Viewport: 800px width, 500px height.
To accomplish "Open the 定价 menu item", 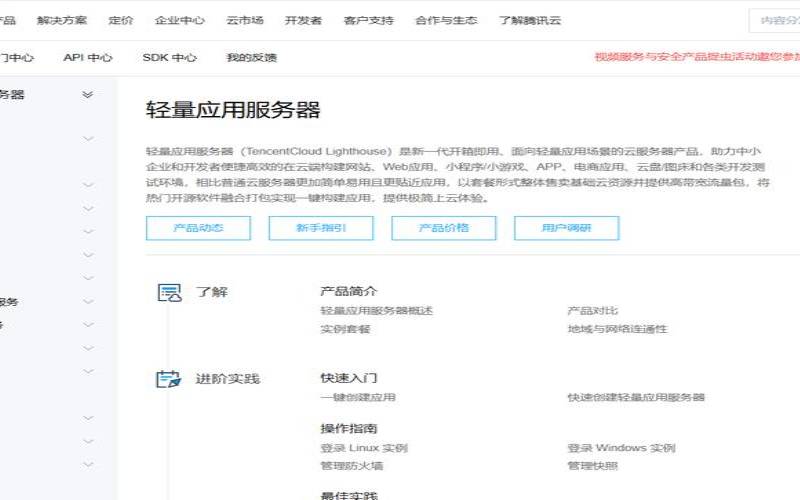I will pos(120,20).
